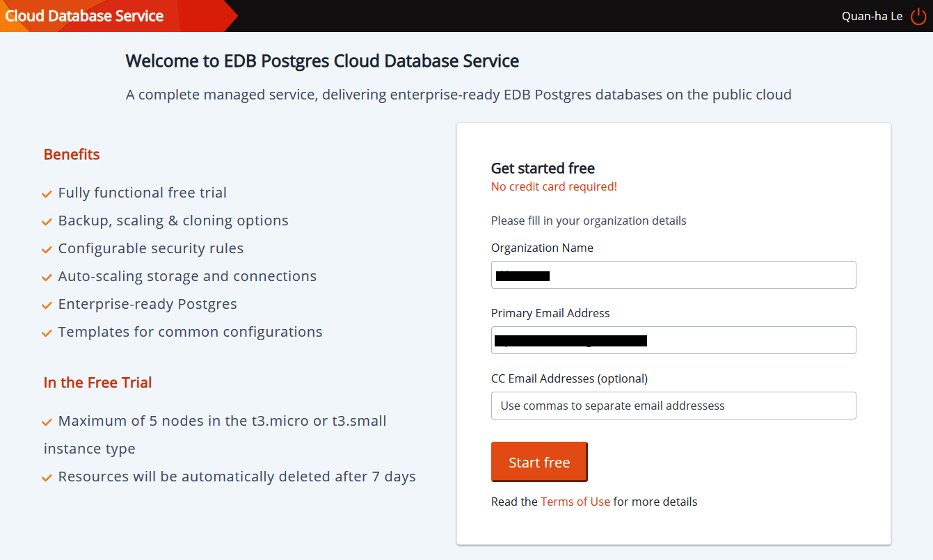Click No credit card required text
Screen dimensions: 933x560
(554, 186)
